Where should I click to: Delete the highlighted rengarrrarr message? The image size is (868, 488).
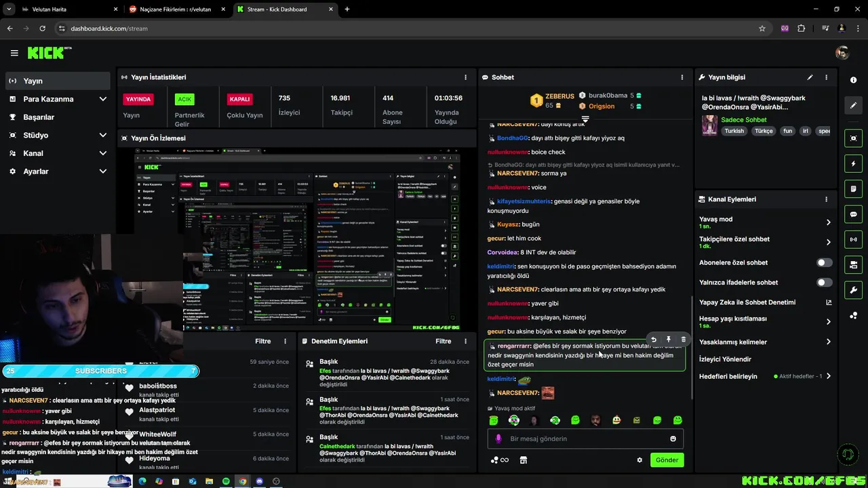pyautogui.click(x=683, y=340)
